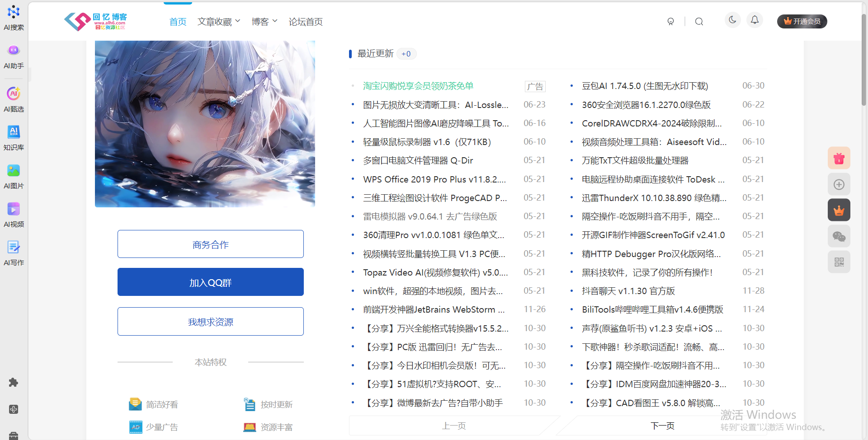Go to 上一页 of the list
The height and width of the screenshot is (440, 868).
pyautogui.click(x=454, y=426)
